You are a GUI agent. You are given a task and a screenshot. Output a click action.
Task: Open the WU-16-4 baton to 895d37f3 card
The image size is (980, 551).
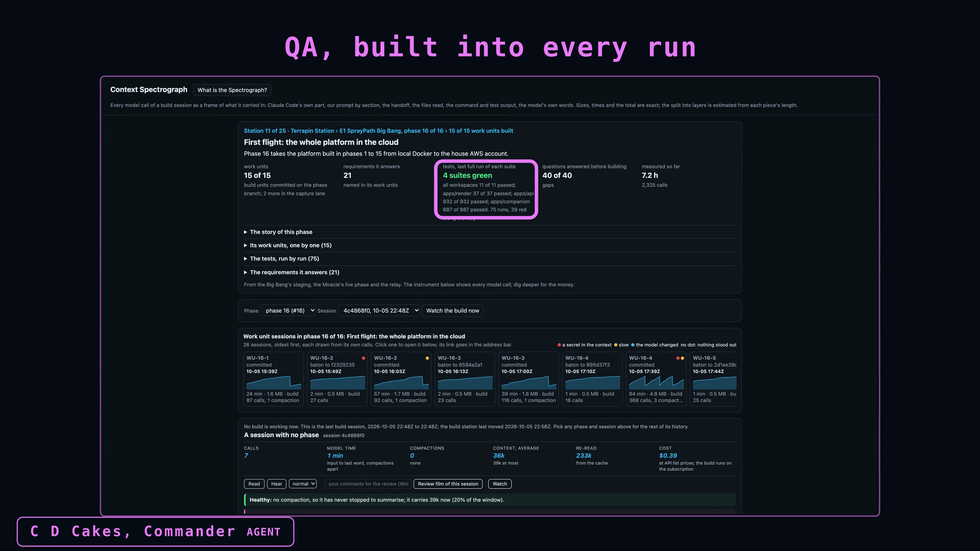[x=592, y=379]
